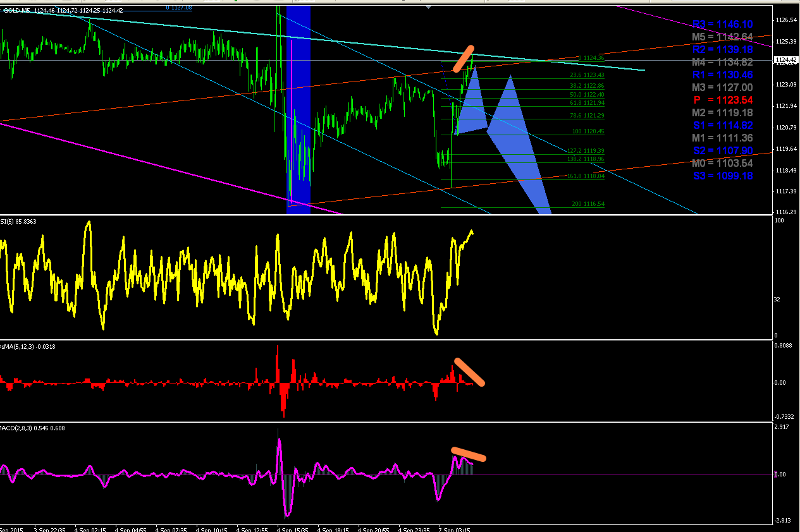Click Fibonacci level '0 1124.36'

(x=591, y=57)
